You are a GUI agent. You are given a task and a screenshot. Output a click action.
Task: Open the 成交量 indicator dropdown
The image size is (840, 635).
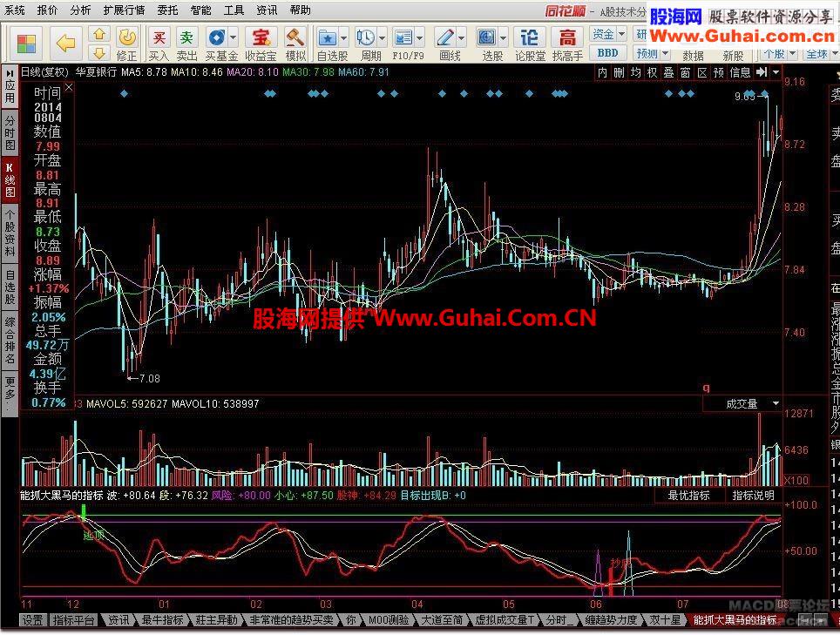coord(745,403)
